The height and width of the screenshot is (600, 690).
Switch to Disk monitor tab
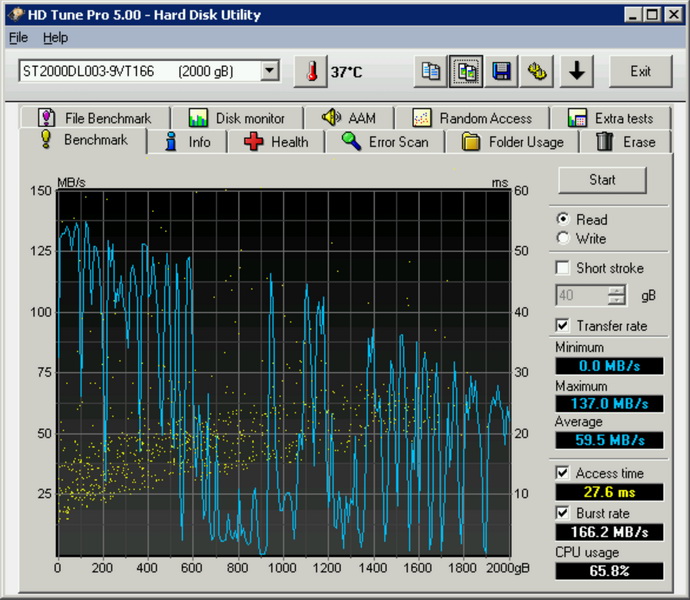pos(238,118)
